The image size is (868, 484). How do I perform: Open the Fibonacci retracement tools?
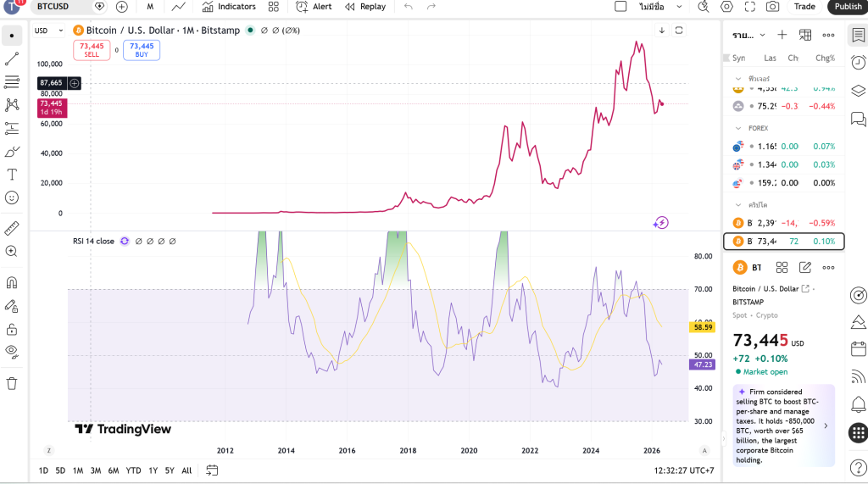(12, 82)
